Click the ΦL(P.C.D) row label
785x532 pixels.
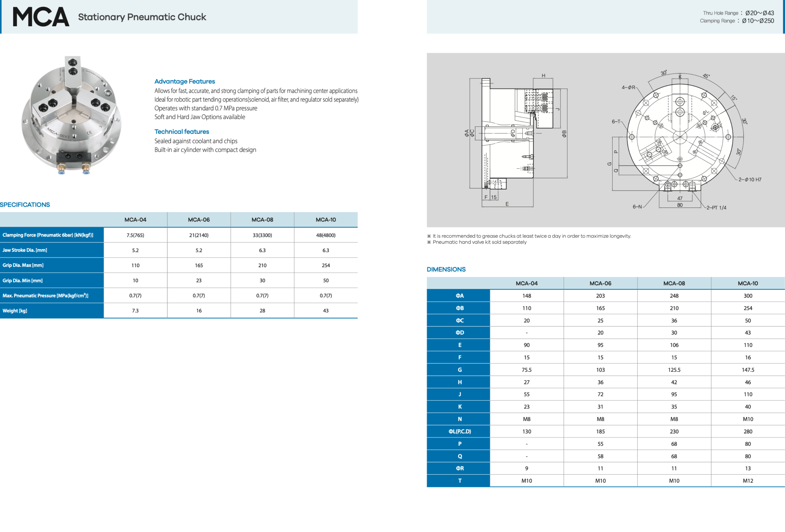tap(459, 431)
